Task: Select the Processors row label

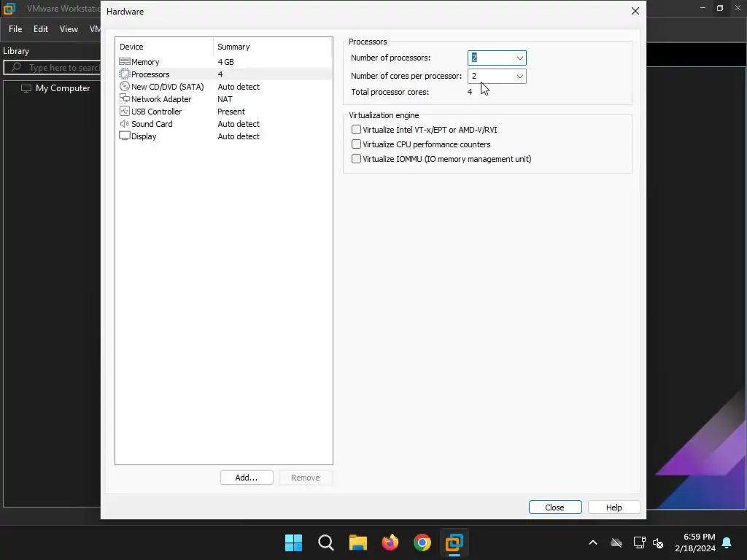Action: click(x=150, y=74)
